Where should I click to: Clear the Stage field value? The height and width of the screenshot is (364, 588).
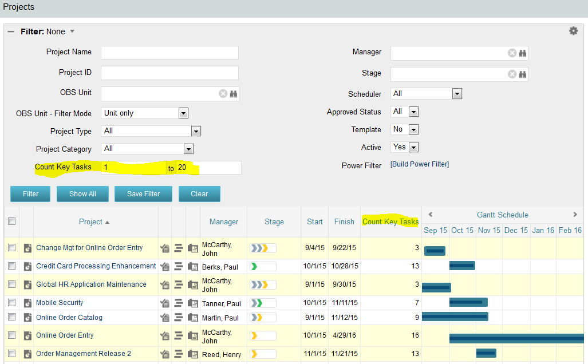[512, 74]
